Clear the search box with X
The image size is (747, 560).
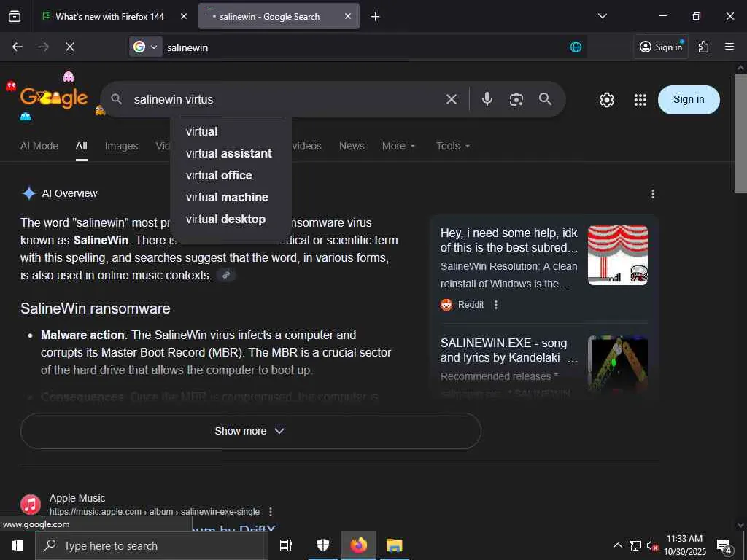tap(451, 99)
